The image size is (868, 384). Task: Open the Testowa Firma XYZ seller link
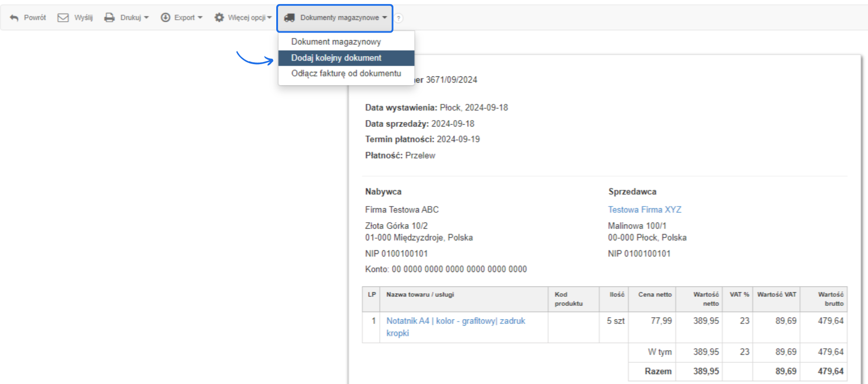(644, 210)
